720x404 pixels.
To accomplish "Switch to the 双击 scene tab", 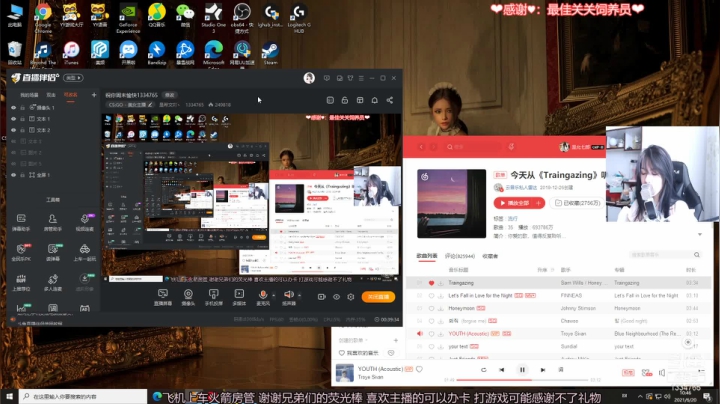I will click(x=51, y=95).
